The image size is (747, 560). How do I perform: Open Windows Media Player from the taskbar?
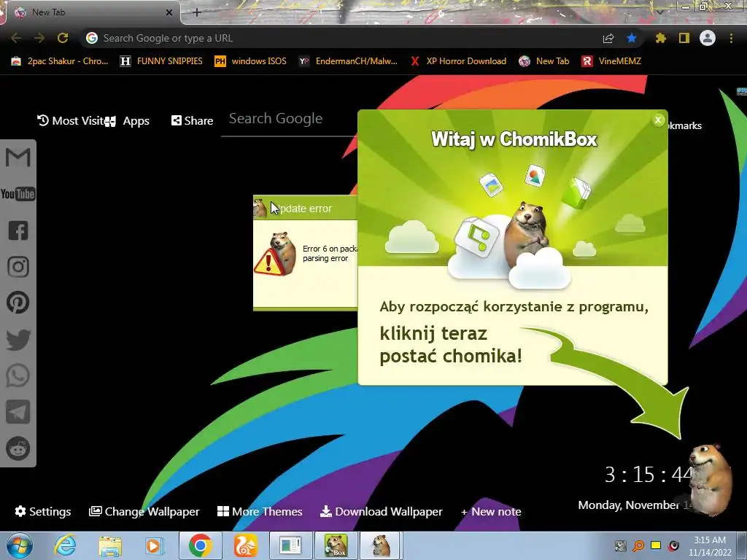click(154, 545)
